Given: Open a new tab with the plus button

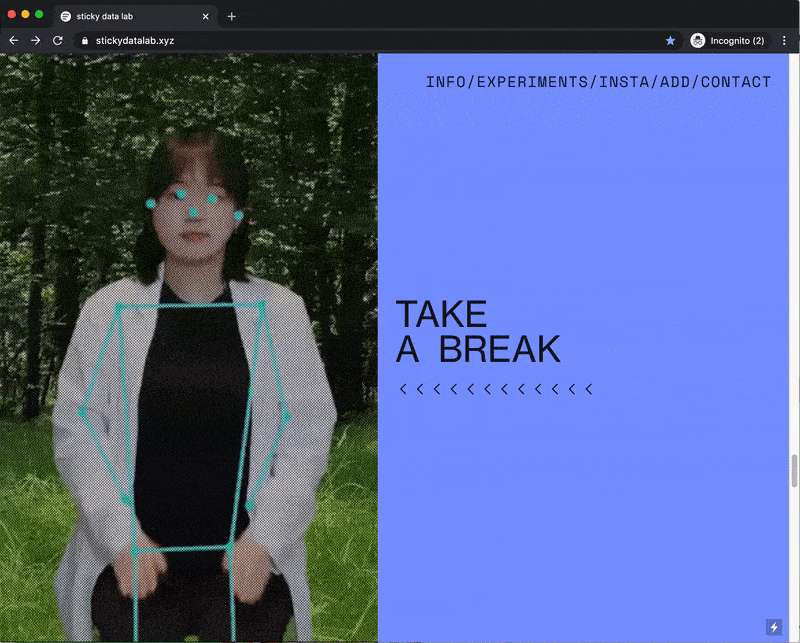Looking at the screenshot, I should coord(232,16).
